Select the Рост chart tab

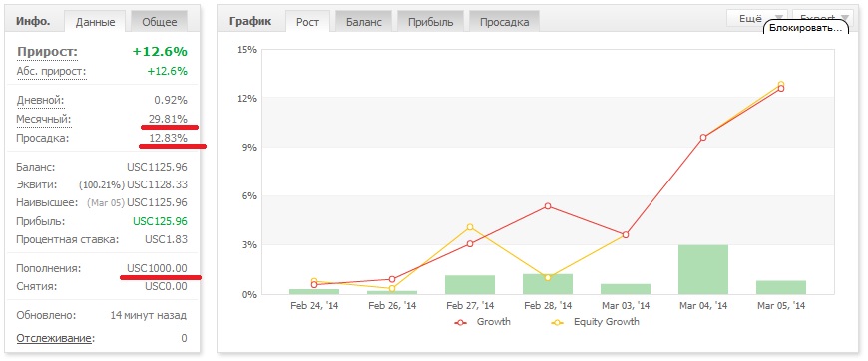pos(307,22)
